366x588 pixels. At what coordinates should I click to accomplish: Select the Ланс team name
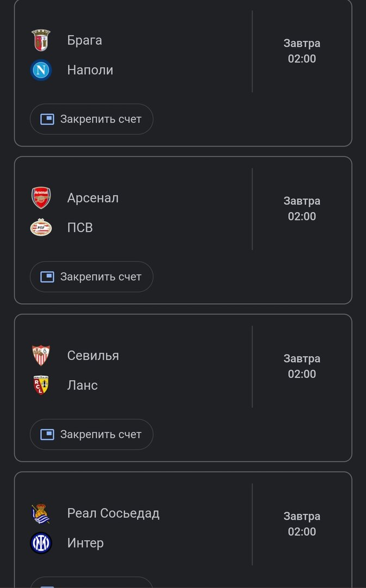click(82, 385)
